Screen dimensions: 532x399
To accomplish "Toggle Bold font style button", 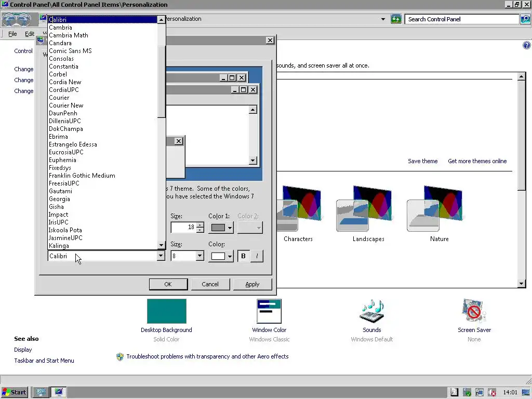I will click(243, 256).
